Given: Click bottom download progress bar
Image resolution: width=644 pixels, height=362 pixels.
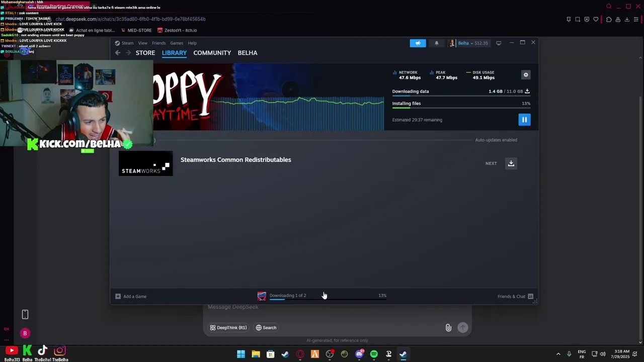Looking at the screenshot, I should [328, 299].
